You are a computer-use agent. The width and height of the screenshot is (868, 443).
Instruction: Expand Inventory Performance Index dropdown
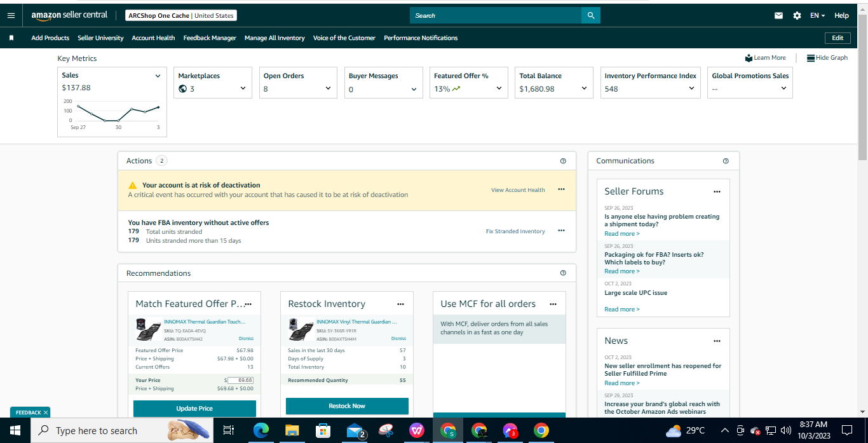click(x=691, y=89)
